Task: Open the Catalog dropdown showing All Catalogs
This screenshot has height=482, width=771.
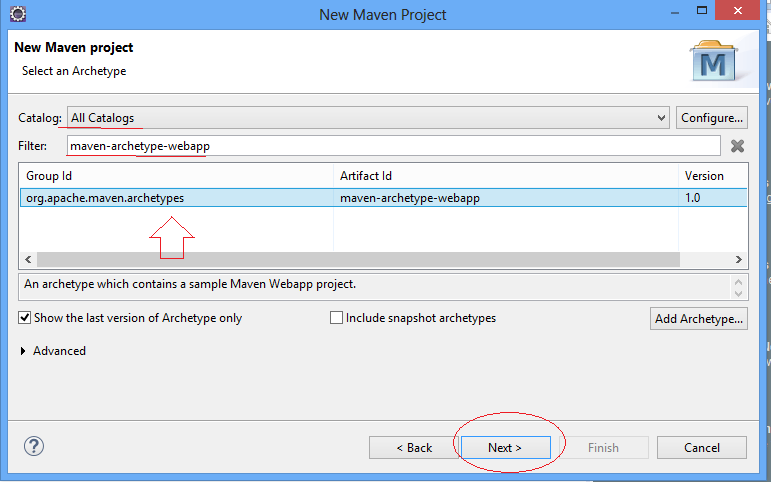Action: [368, 118]
